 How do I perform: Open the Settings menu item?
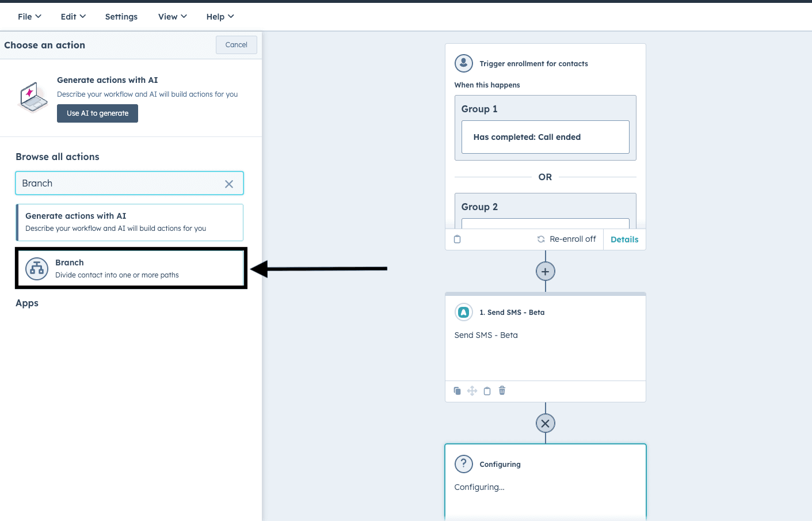click(121, 17)
